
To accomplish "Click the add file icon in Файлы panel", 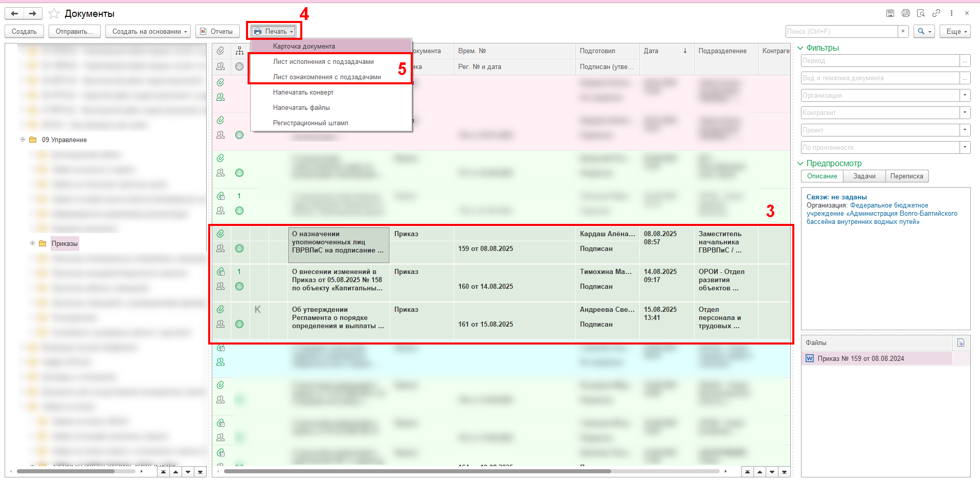I will [x=961, y=343].
